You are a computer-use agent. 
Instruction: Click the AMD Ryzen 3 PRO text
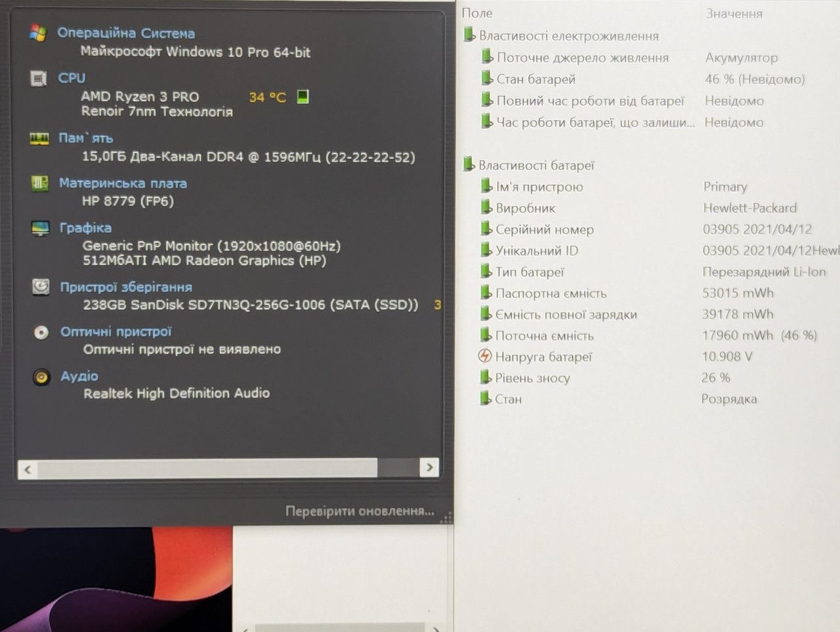pyautogui.click(x=140, y=96)
